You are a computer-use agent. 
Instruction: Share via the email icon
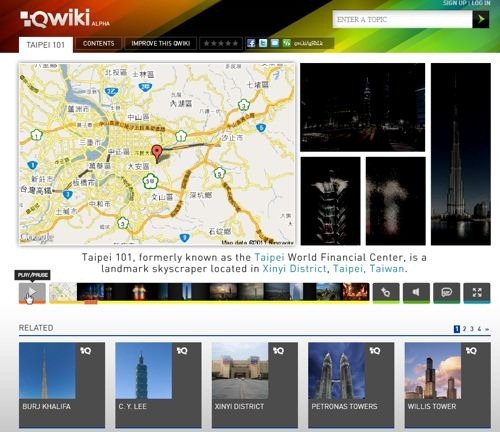274,43
